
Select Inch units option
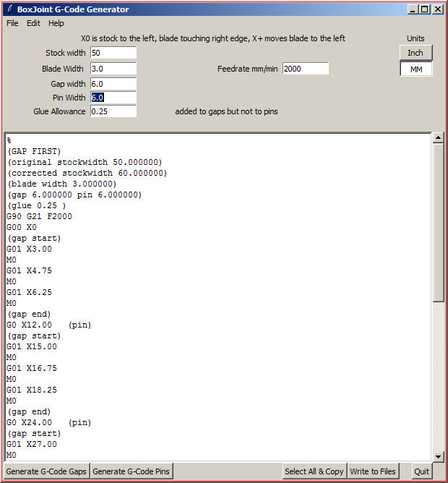pos(415,53)
